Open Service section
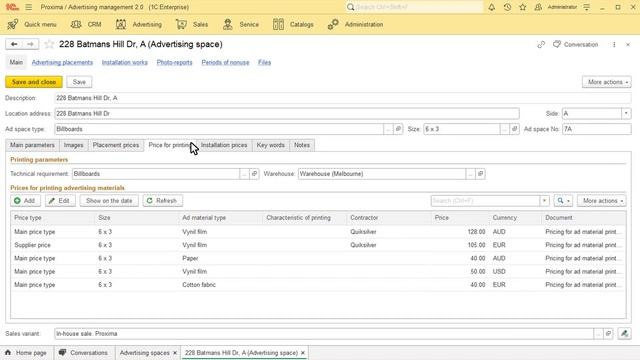The width and height of the screenshot is (640, 360). [x=240, y=24]
